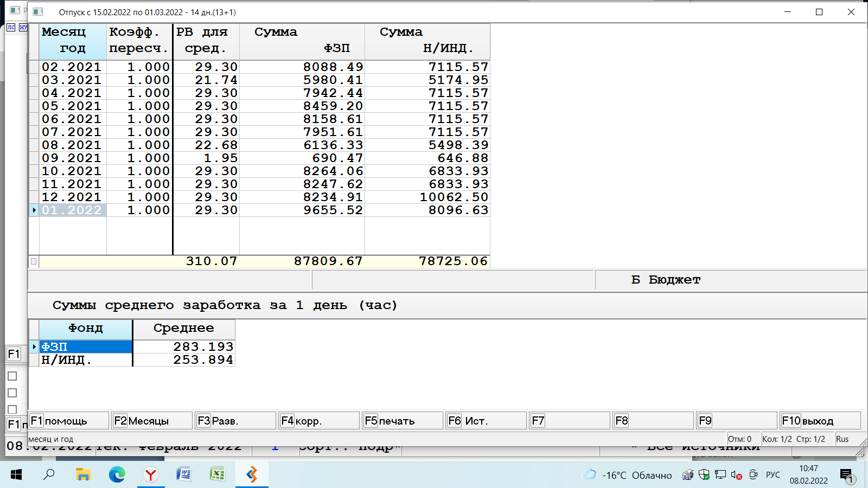This screenshot has width=868, height=488.
Task: Click the Б Бюджет panel
Action: coord(731,280)
